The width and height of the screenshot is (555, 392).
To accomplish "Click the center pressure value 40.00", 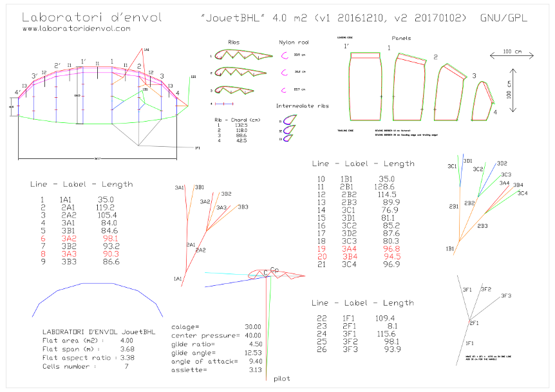I will 253,335.
